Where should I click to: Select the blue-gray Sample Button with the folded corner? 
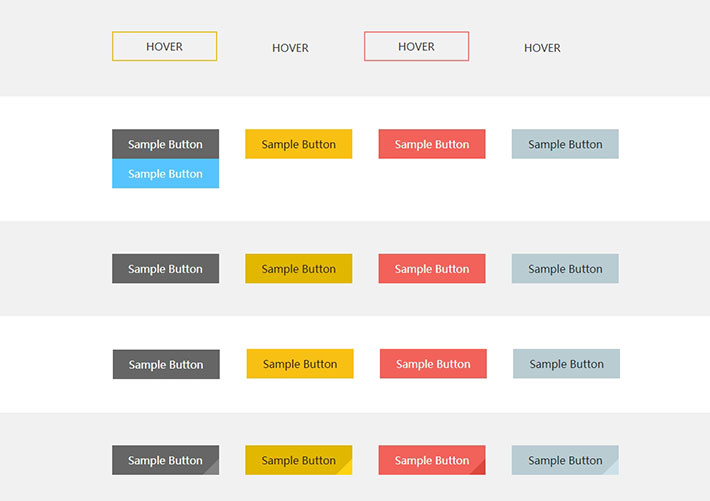click(564, 460)
